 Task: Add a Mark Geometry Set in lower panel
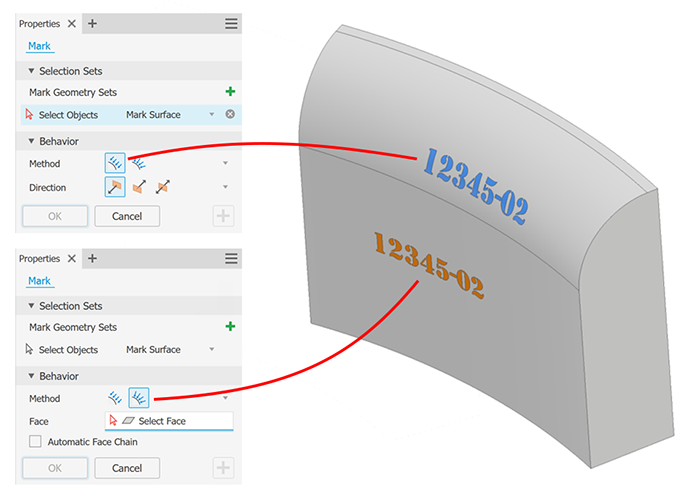pyautogui.click(x=230, y=326)
